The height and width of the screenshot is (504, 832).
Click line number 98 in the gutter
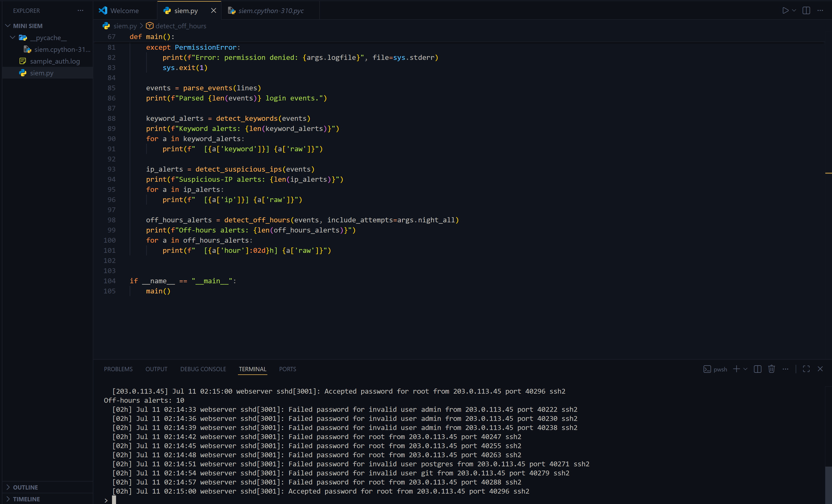tap(111, 220)
